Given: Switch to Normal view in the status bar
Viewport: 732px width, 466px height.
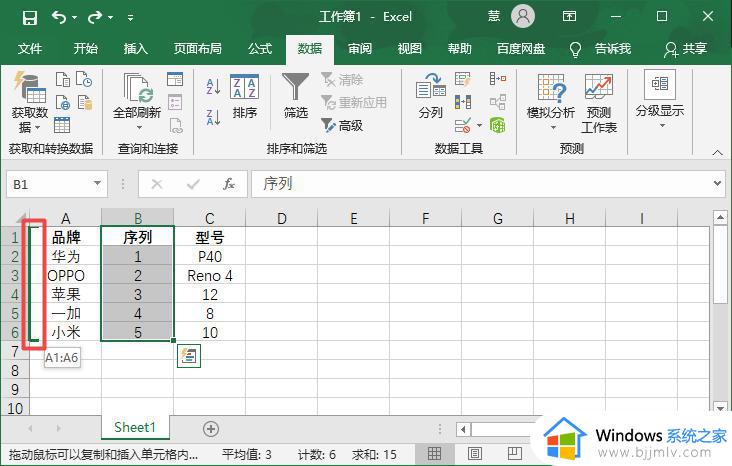Looking at the screenshot, I should pos(434,453).
